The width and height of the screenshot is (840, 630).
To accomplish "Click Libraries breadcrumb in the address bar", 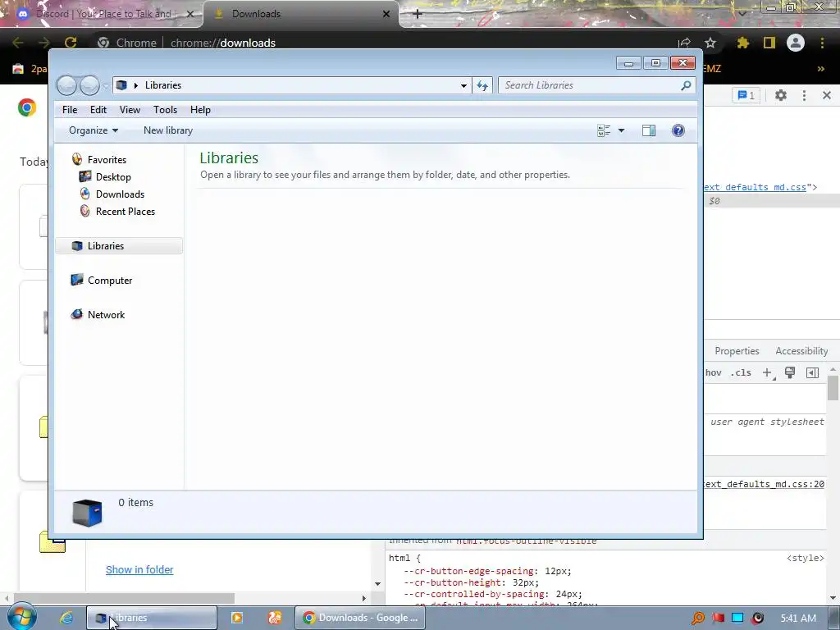I will [163, 85].
